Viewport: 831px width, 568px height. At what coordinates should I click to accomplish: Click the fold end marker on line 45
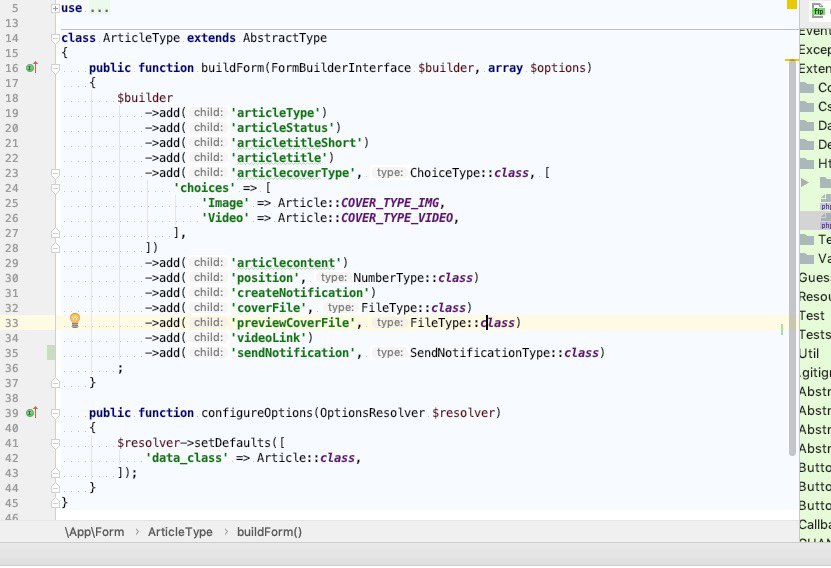pyautogui.click(x=55, y=502)
